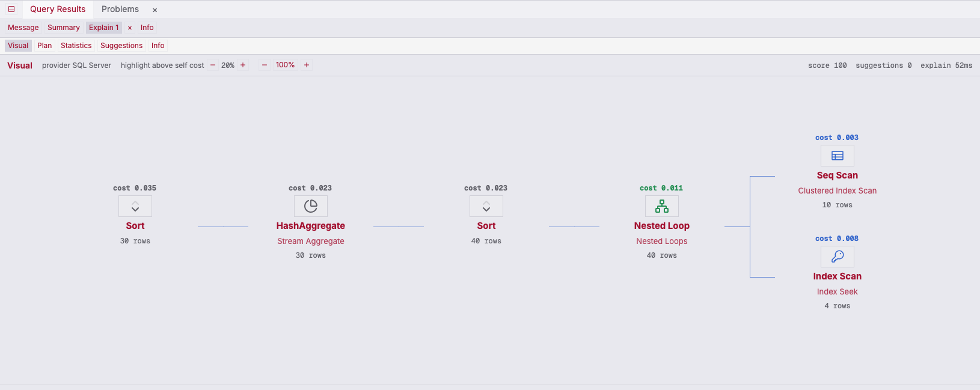Image resolution: width=980 pixels, height=390 pixels.
Task: Close the Problems tab
Action: pos(155,10)
